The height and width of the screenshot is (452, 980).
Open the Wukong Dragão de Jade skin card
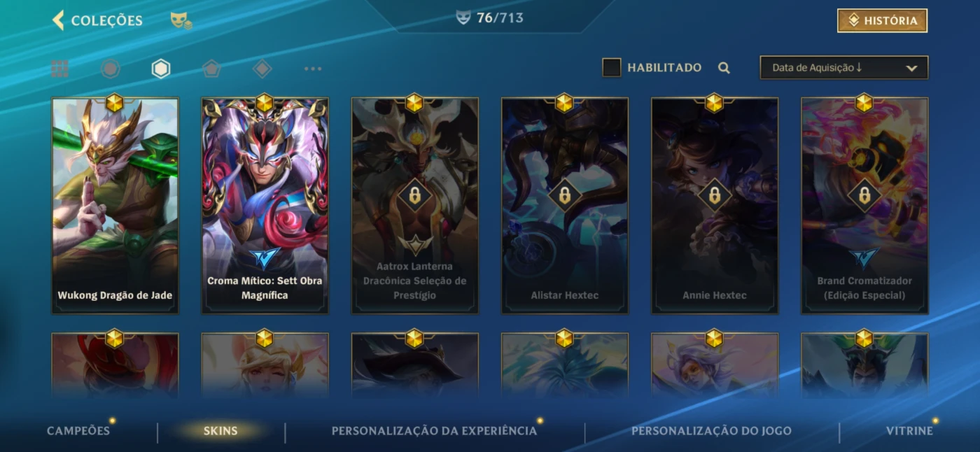115,206
